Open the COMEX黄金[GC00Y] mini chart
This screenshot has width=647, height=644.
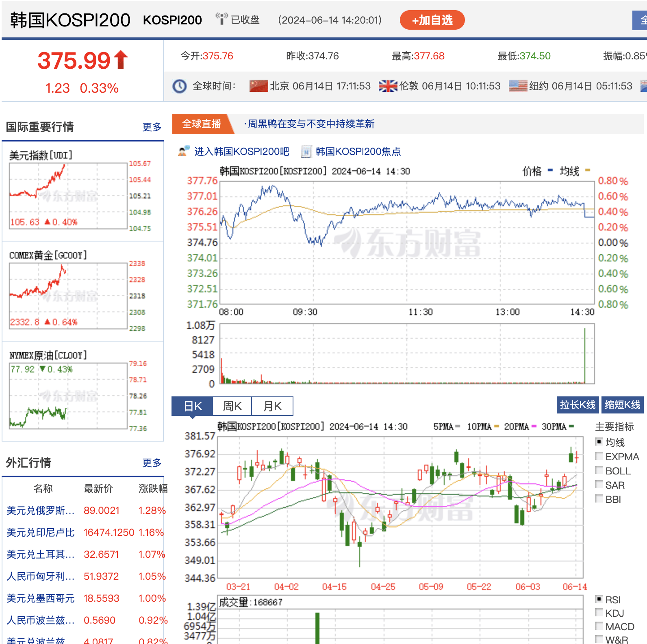click(x=83, y=292)
